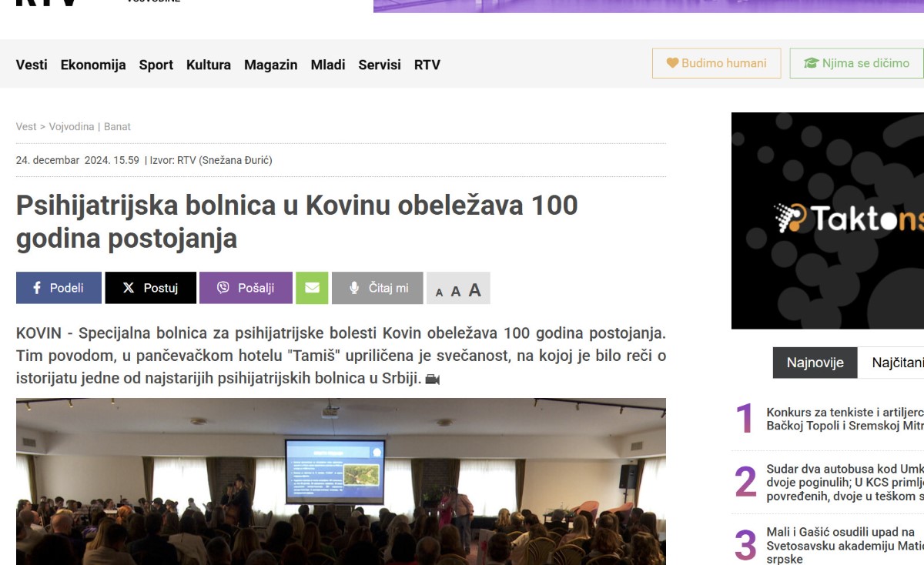The image size is (924, 565).
Task: Select the smallest font size A
Action: click(440, 292)
